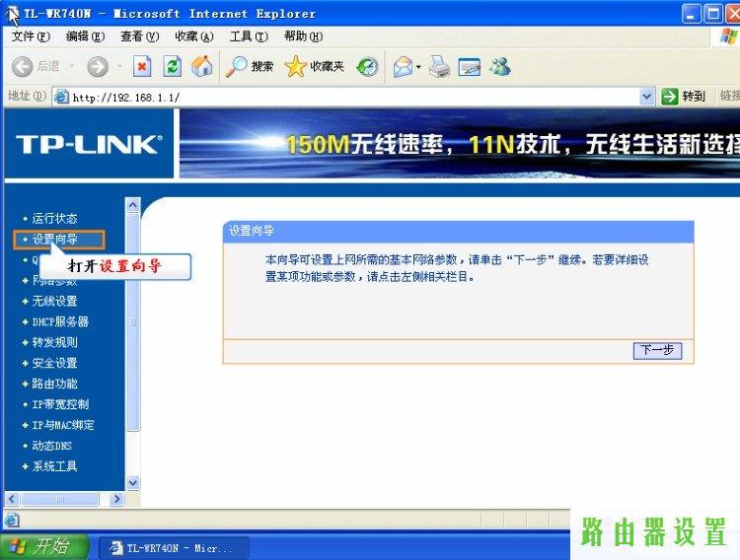740x560 pixels.
Task: Click sidebar horizontal scroll right arrow
Action: tap(116, 499)
